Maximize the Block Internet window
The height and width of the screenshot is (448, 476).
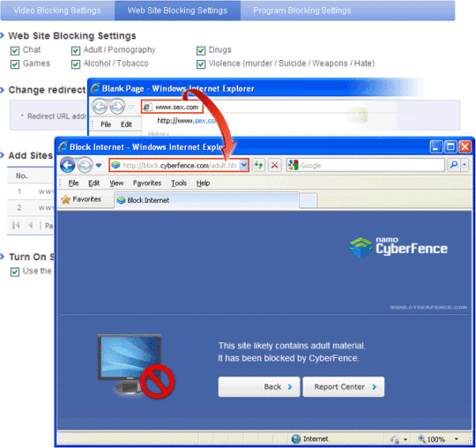point(450,147)
